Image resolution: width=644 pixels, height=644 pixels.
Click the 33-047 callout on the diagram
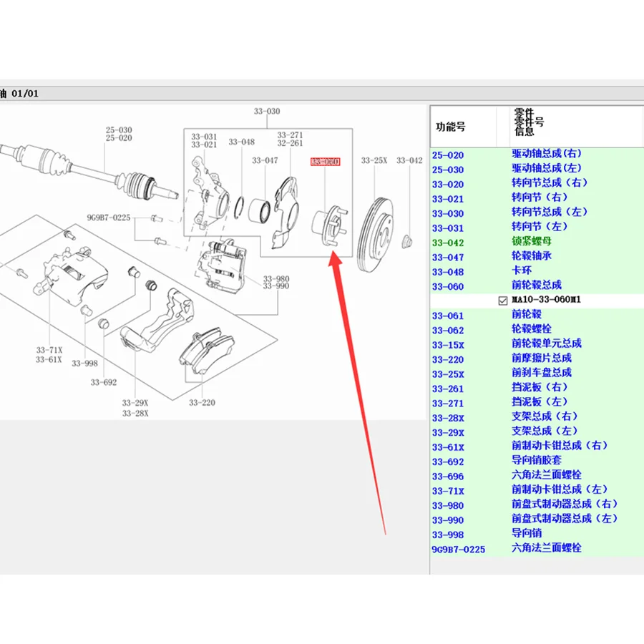click(265, 160)
